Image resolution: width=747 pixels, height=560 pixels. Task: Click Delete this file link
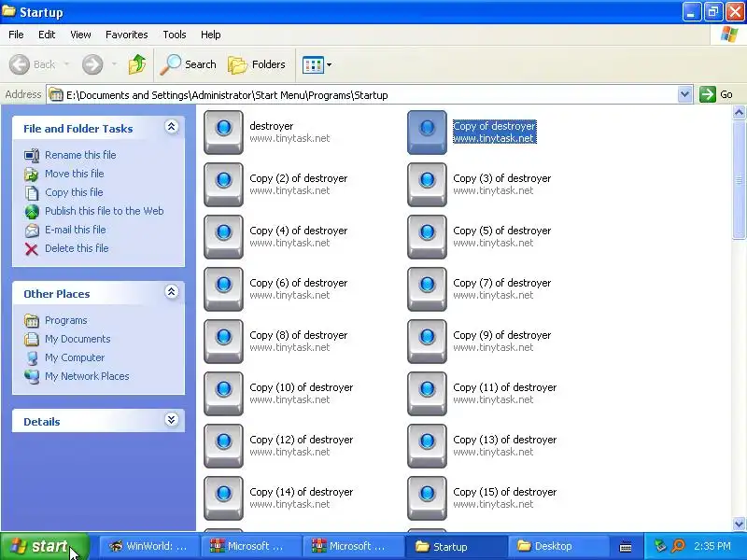pos(77,248)
